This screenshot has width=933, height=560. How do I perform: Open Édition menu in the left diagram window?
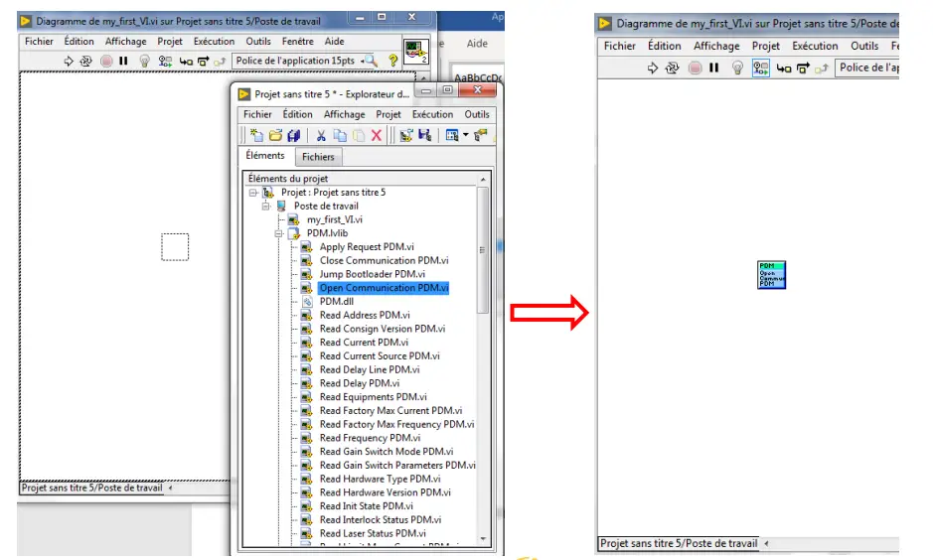click(79, 41)
